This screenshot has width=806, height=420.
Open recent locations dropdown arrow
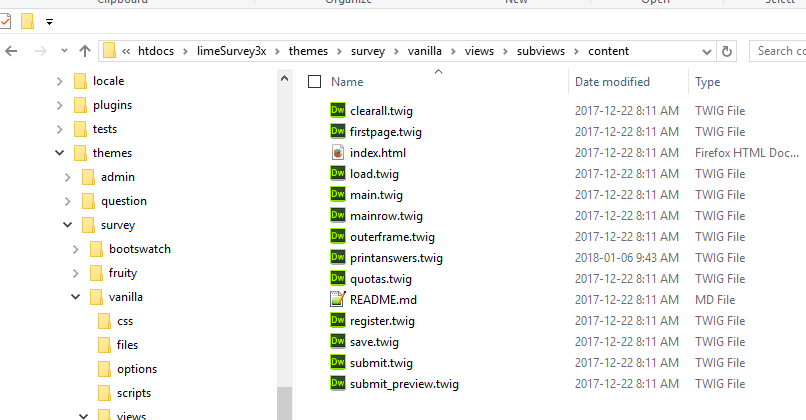coord(64,51)
